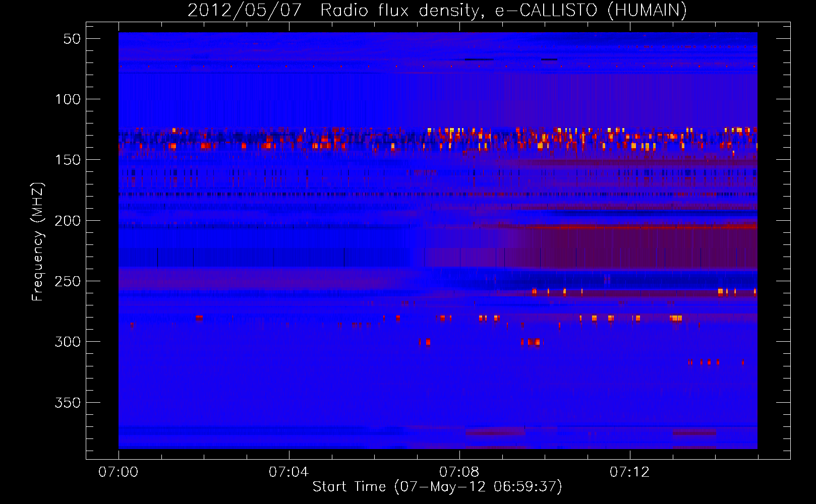Screen dimensions: 816x504
Task: Click the 350 frequency tick label
Action: (x=68, y=403)
